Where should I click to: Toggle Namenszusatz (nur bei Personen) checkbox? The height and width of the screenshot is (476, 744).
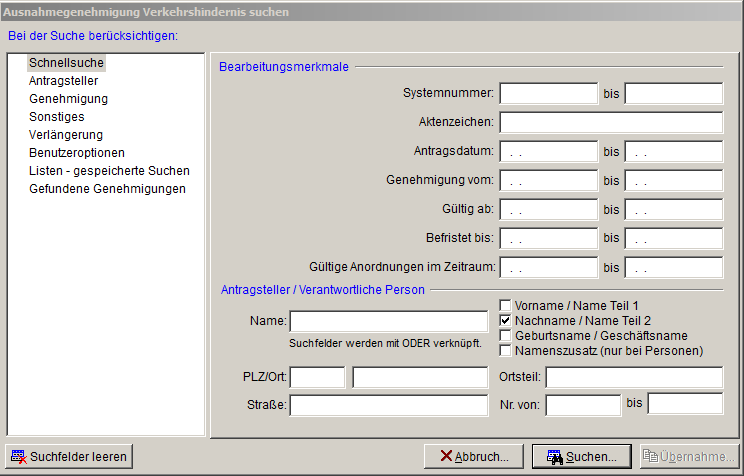point(506,351)
